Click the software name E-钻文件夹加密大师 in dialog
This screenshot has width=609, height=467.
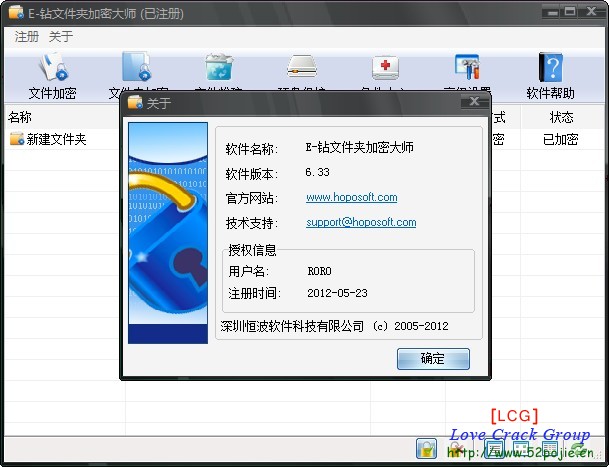pos(359,147)
